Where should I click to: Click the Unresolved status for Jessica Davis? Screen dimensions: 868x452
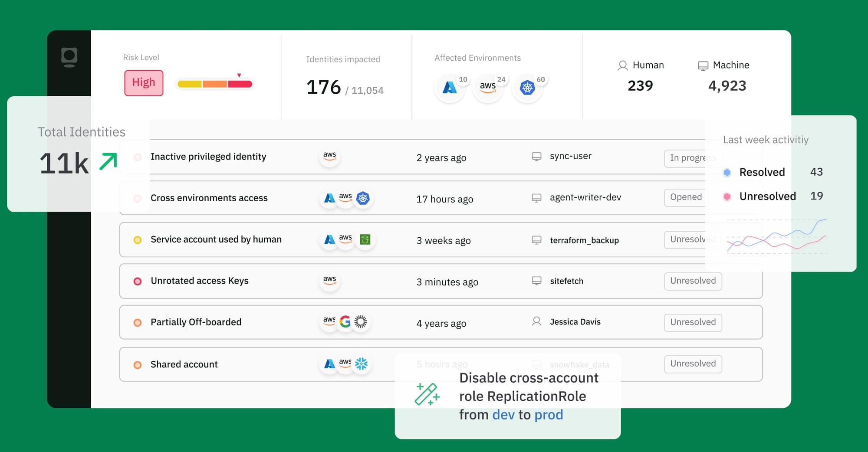[693, 322]
